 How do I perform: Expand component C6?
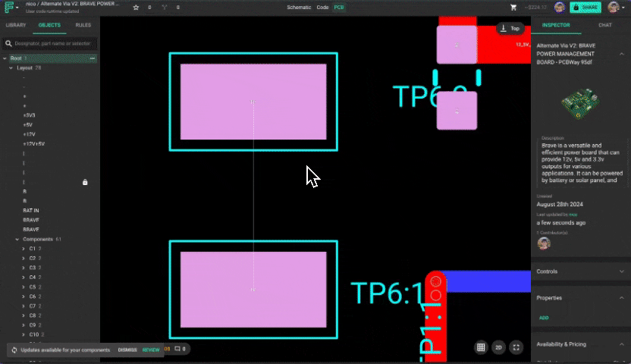[x=24, y=297]
